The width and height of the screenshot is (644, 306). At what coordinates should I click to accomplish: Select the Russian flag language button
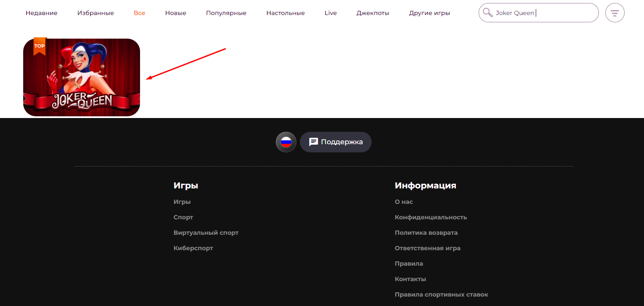coord(286,142)
